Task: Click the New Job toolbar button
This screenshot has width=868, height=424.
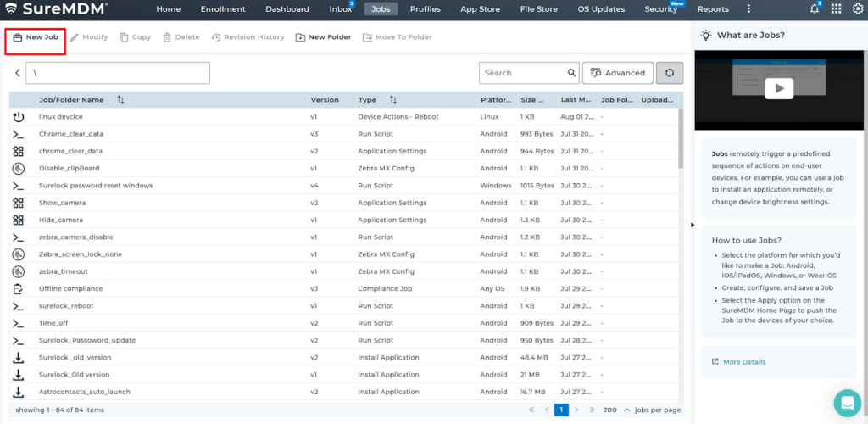Action: 36,37
